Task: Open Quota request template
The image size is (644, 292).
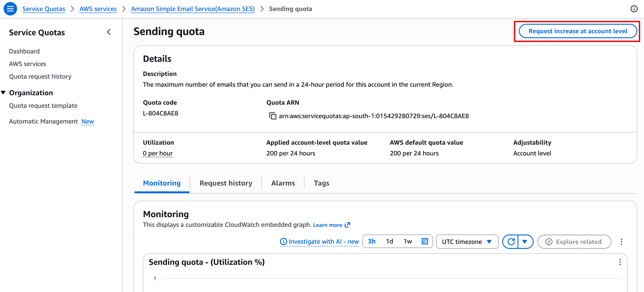Action: tap(43, 106)
